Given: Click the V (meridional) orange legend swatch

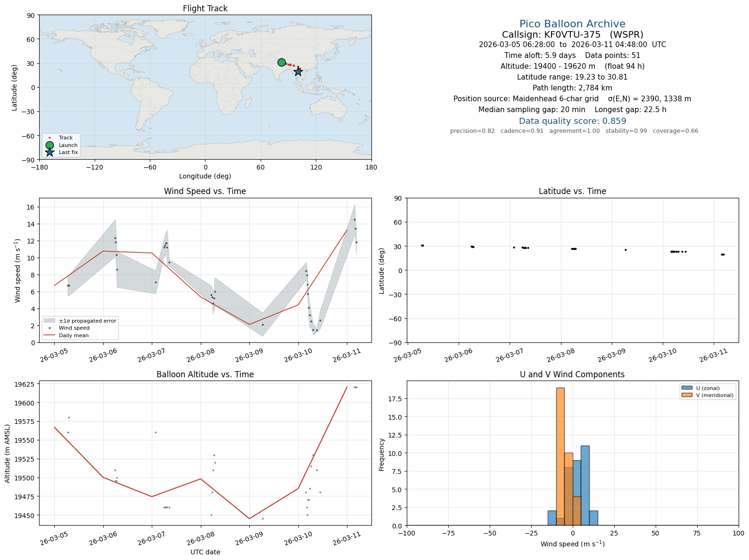Looking at the screenshot, I should (x=686, y=395).
